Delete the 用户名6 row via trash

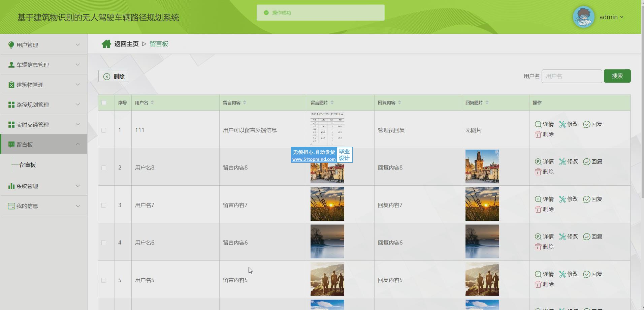tap(544, 246)
